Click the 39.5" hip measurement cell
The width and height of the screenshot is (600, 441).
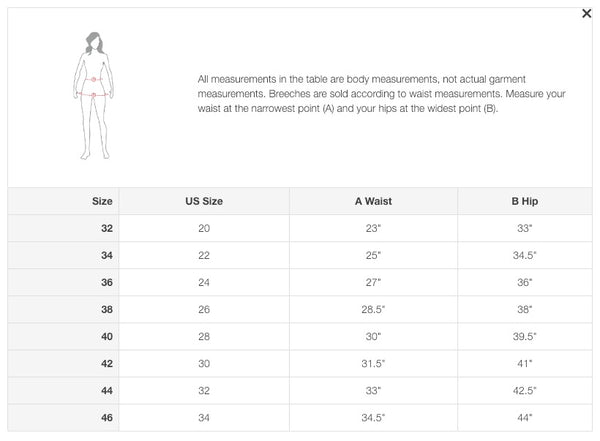point(525,336)
